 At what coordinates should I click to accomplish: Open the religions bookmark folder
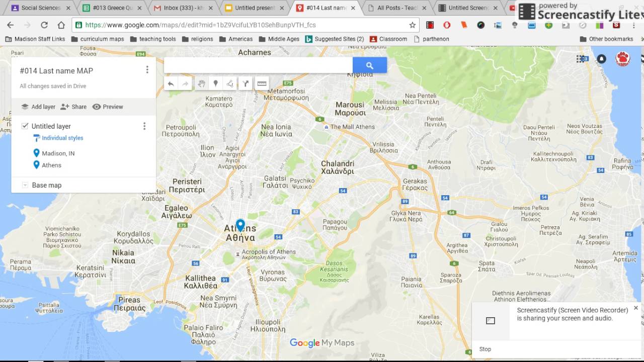[x=197, y=39]
